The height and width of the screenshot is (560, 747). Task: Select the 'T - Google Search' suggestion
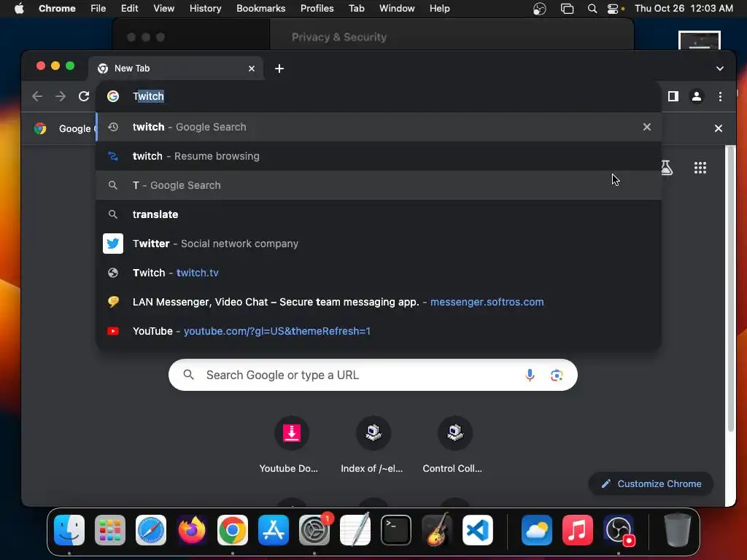point(379,185)
